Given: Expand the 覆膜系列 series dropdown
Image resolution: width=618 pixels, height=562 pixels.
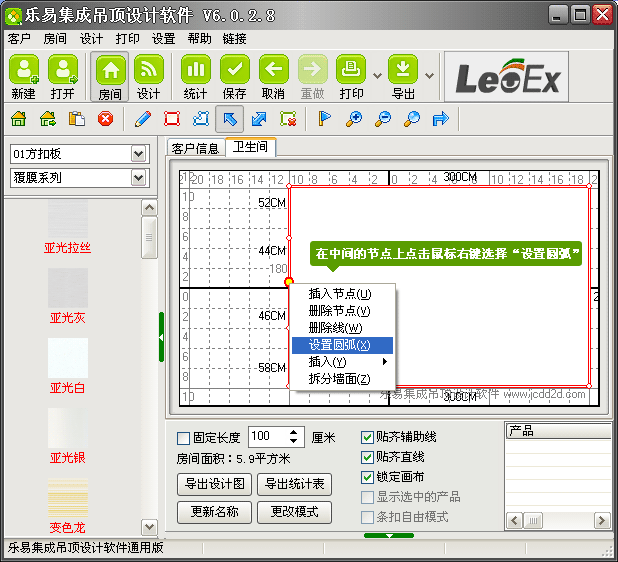Looking at the screenshot, I should coord(139,178).
